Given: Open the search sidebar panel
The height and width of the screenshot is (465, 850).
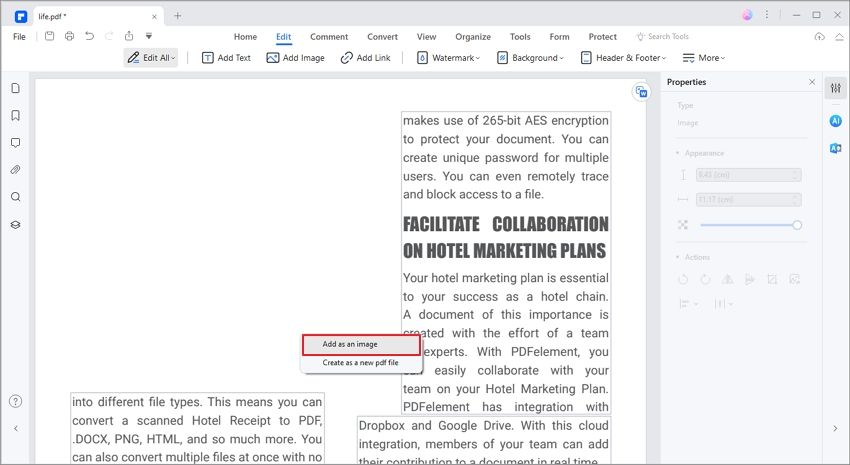Looking at the screenshot, I should click(16, 197).
